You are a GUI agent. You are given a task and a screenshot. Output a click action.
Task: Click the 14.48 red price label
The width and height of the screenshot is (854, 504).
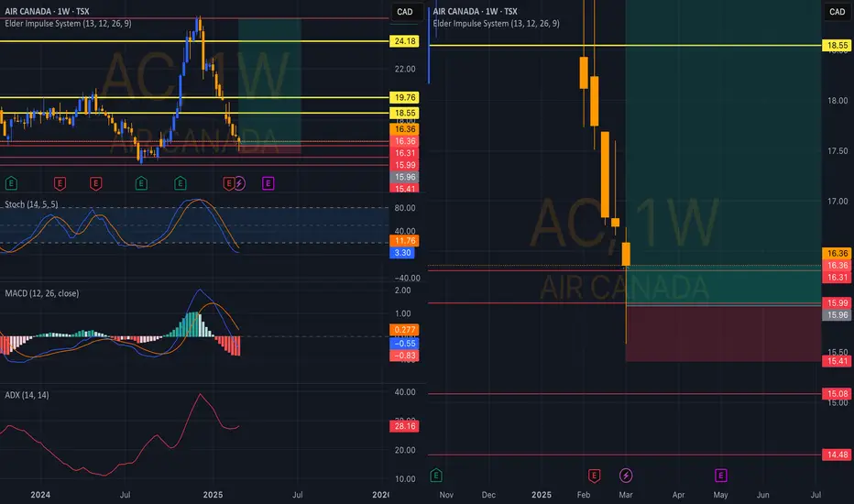click(x=838, y=455)
